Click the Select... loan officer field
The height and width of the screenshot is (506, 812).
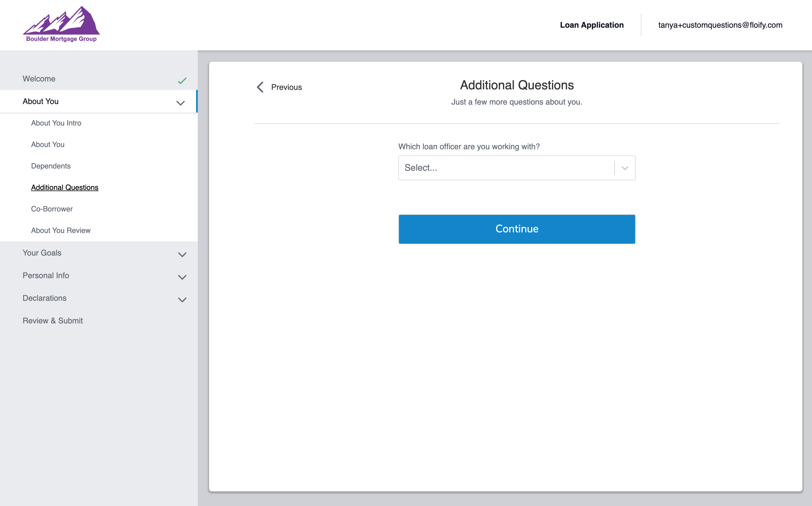point(505,168)
